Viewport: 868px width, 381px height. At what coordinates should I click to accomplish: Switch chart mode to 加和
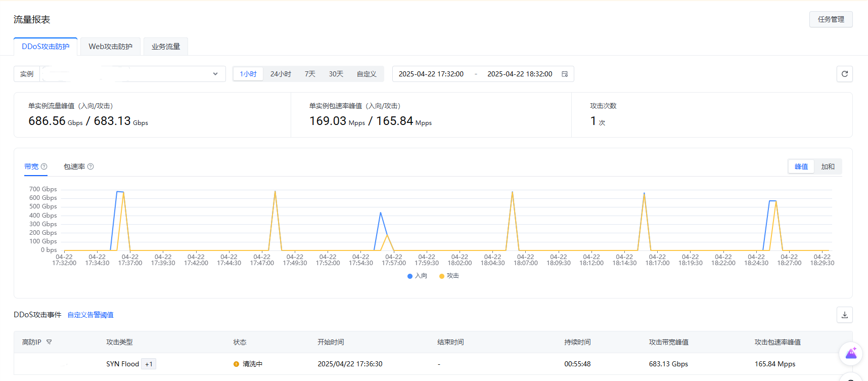coord(828,166)
